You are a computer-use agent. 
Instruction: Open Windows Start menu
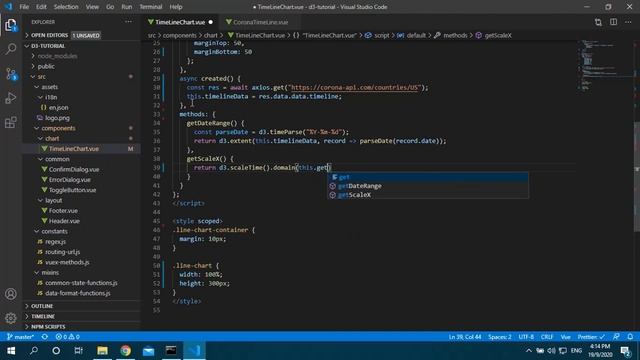click(11, 351)
